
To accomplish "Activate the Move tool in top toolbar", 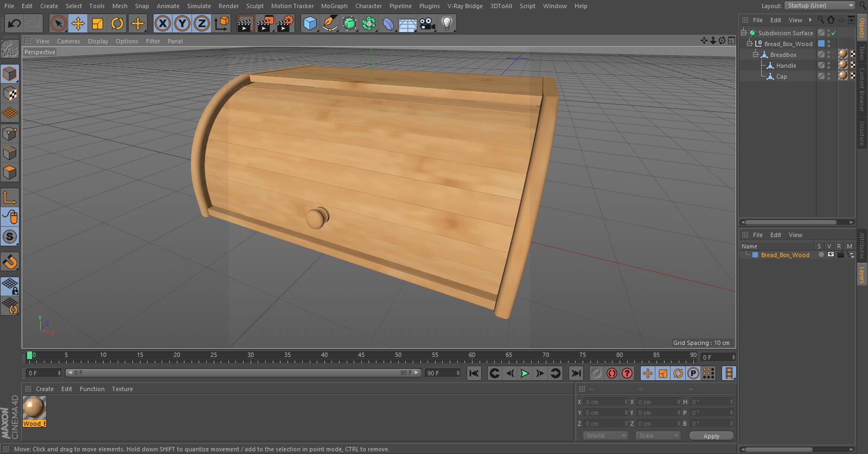I will (78, 23).
